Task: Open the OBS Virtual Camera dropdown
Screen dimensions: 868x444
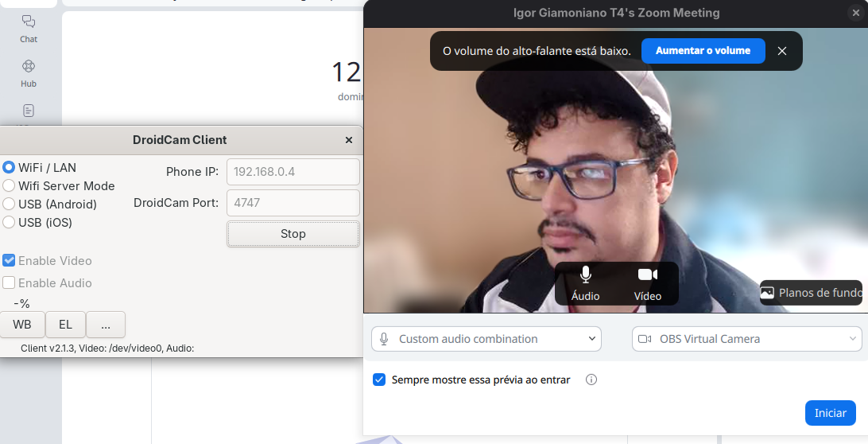Action: point(746,339)
